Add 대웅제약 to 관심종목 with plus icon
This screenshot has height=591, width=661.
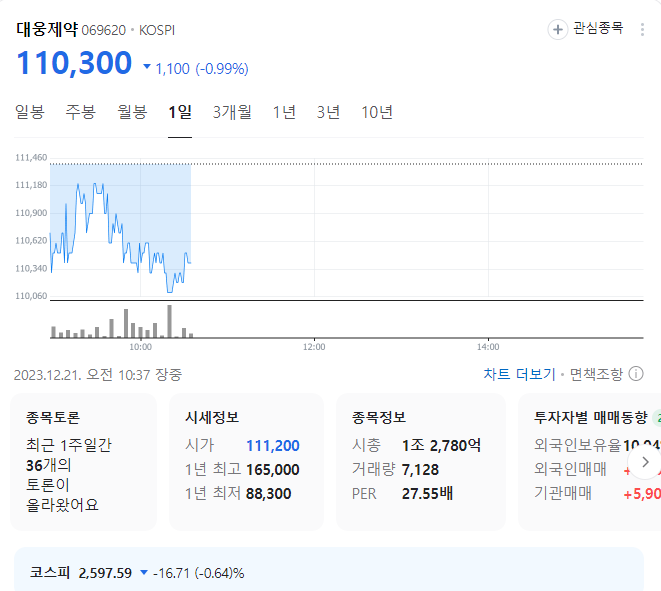557,30
